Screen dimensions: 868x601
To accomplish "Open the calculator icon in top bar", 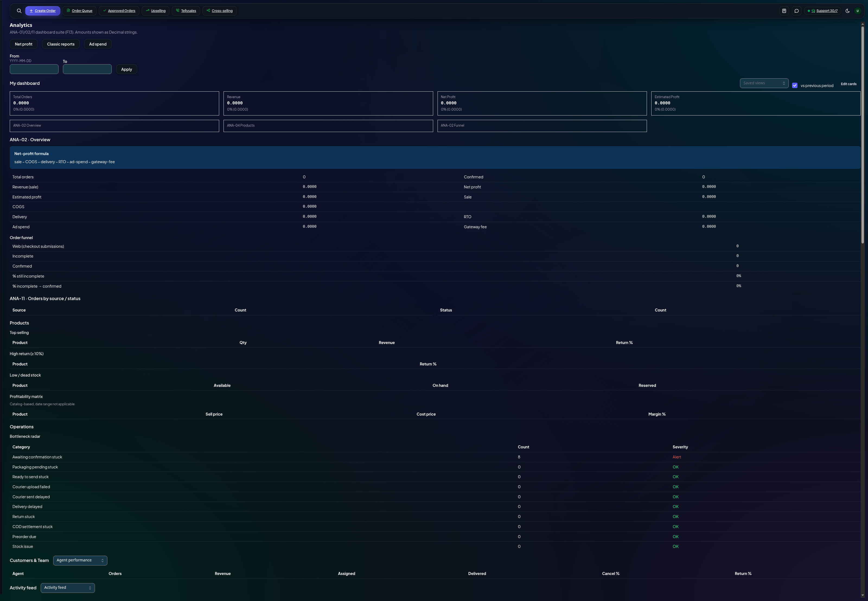I will point(784,11).
